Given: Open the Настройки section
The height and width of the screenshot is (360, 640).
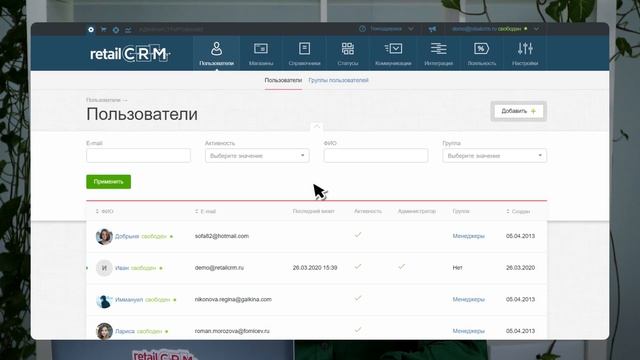Looking at the screenshot, I should click(525, 53).
